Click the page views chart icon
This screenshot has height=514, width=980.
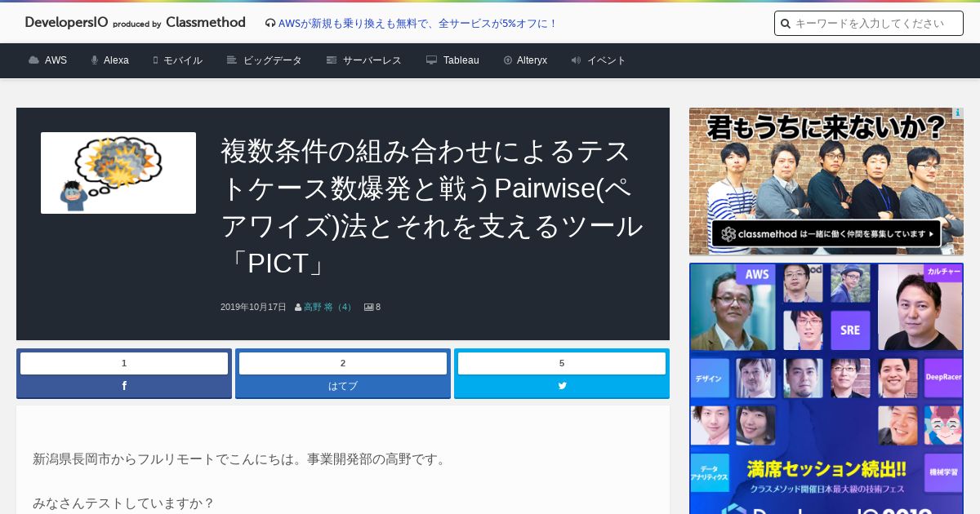[x=368, y=308]
